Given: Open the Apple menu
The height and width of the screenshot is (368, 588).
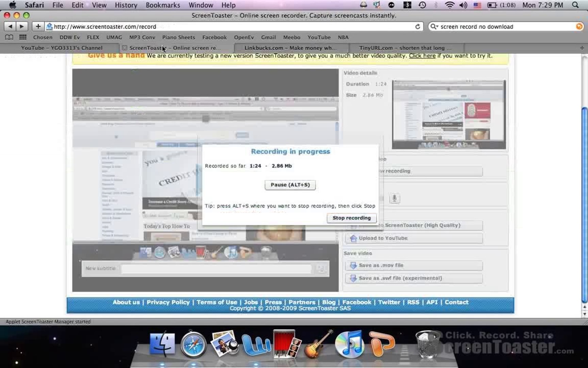Looking at the screenshot, I should pyautogui.click(x=13, y=5).
